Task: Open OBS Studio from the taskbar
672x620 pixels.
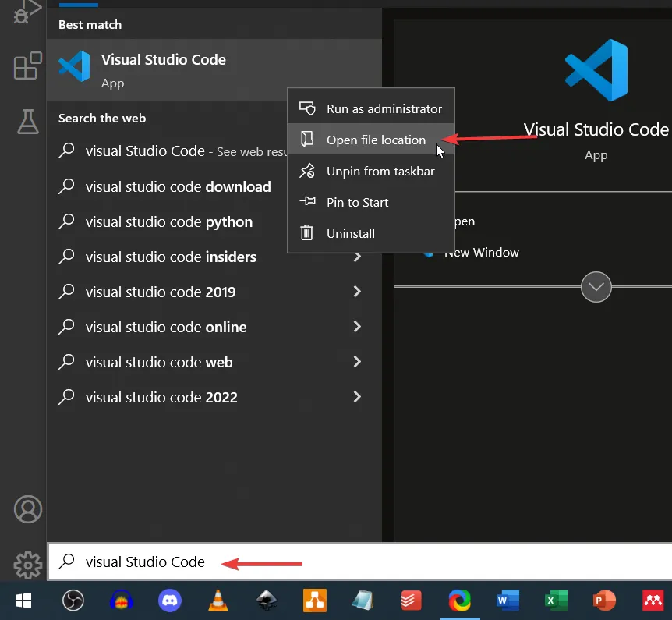Action: 73,601
